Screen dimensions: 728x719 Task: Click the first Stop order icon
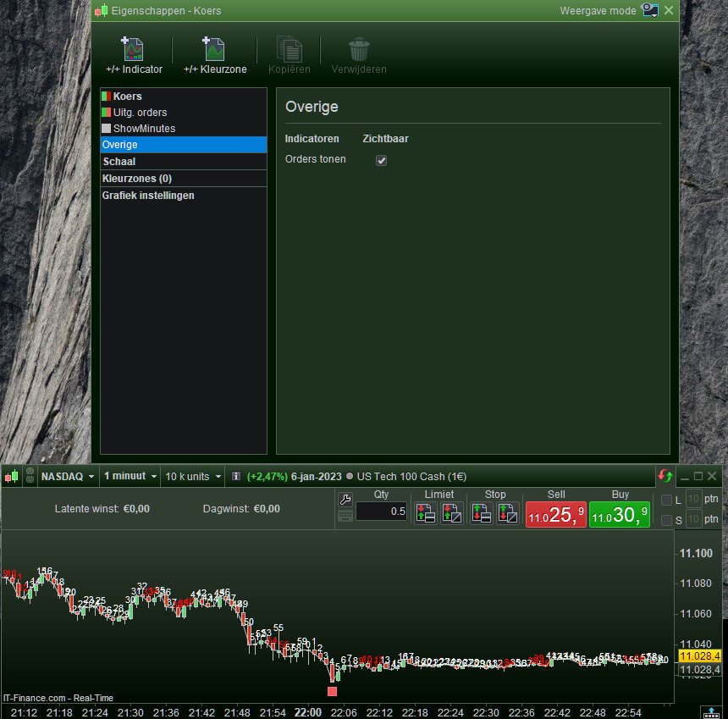coord(481,514)
